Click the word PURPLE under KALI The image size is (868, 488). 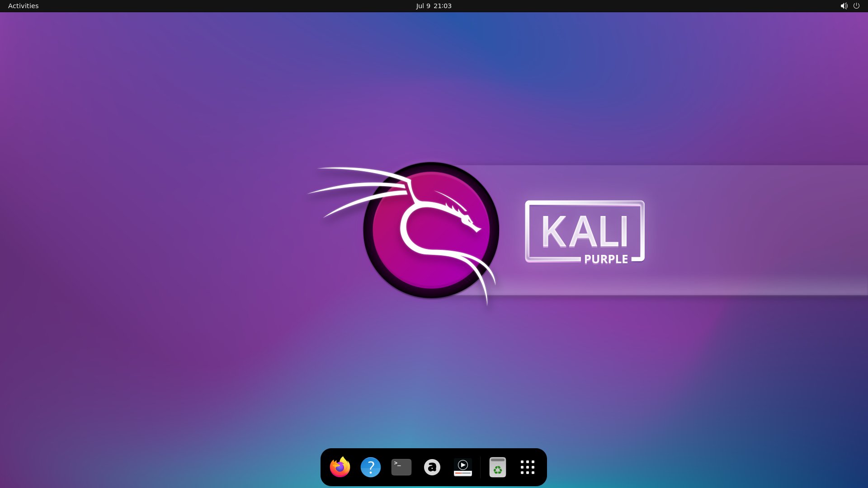click(606, 259)
